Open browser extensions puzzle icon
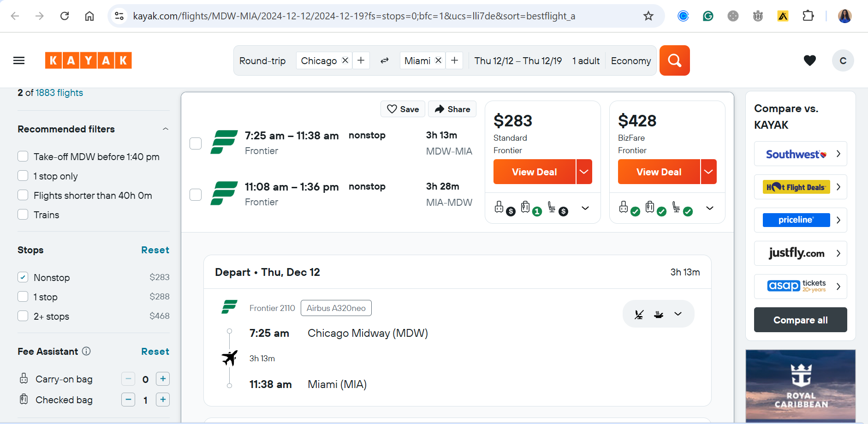Image resolution: width=868 pixels, height=424 pixels. click(808, 16)
